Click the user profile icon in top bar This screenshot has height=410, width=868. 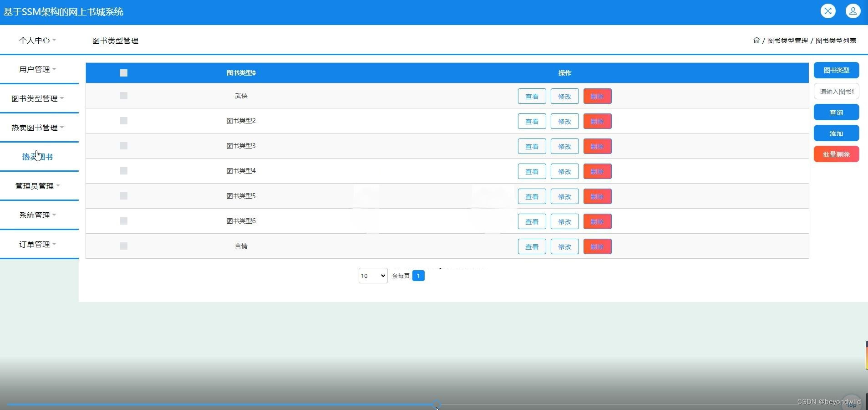[x=853, y=11]
